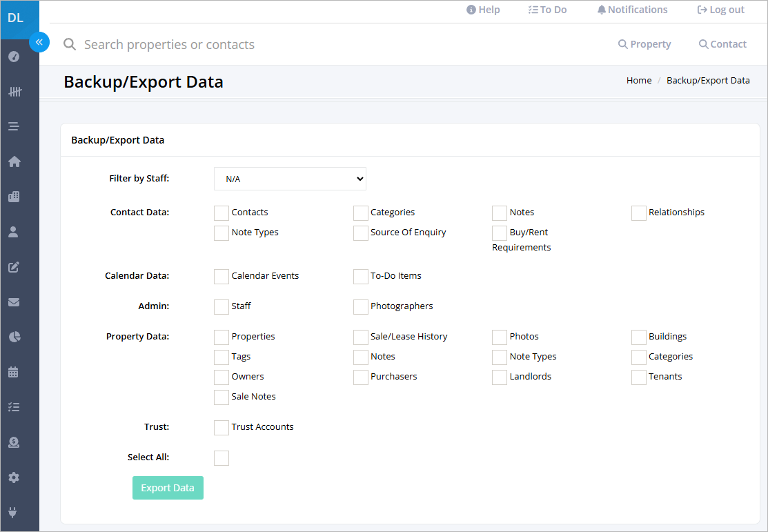Open the checklist tasks icon in sidebar
Screen dimensions: 768x532
(x=14, y=407)
